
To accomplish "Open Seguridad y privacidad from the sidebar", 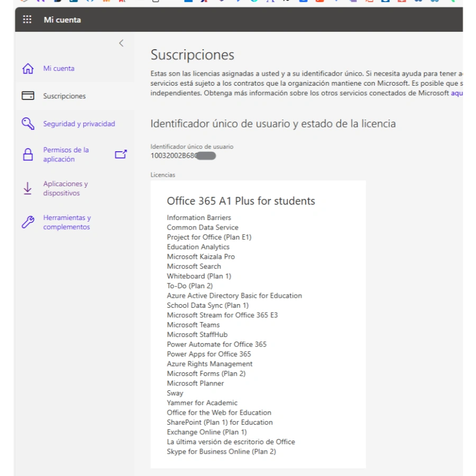I will [x=79, y=124].
